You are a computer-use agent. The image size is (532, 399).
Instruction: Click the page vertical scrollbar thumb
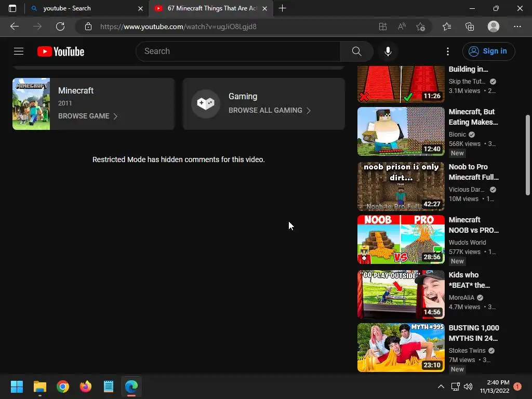coord(528,155)
